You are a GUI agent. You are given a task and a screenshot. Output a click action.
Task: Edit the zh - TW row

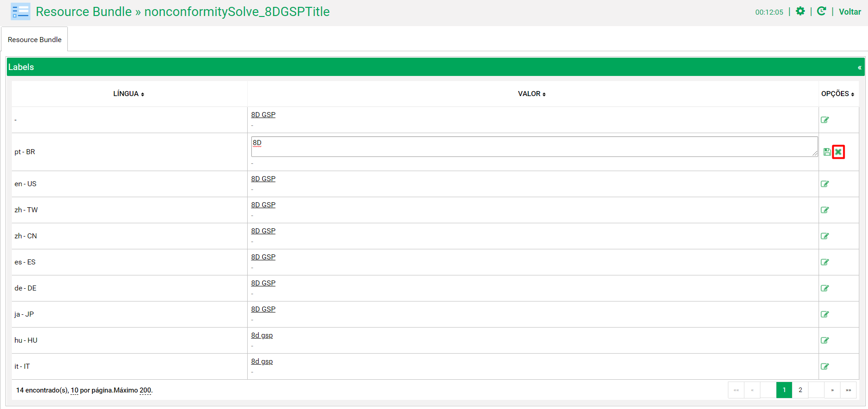825,210
